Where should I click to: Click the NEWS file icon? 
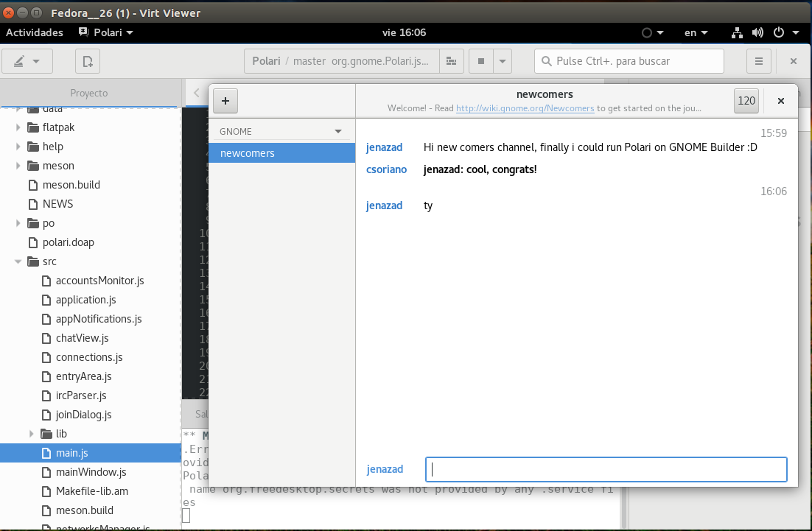33,204
